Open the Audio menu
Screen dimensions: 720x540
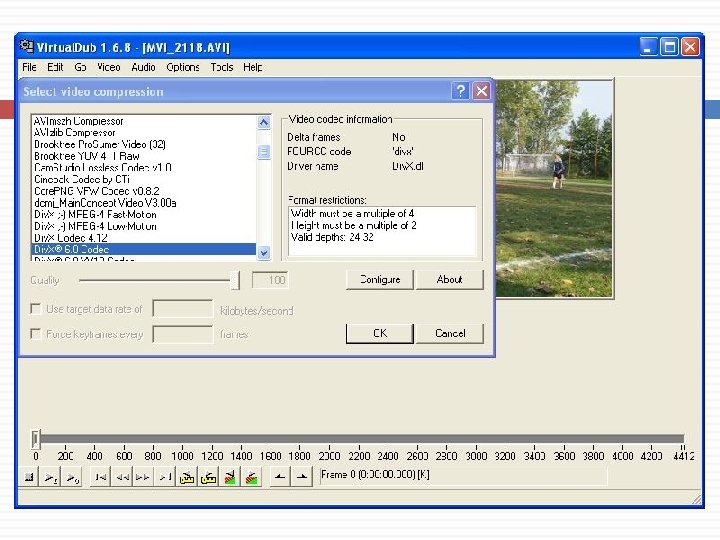click(143, 67)
